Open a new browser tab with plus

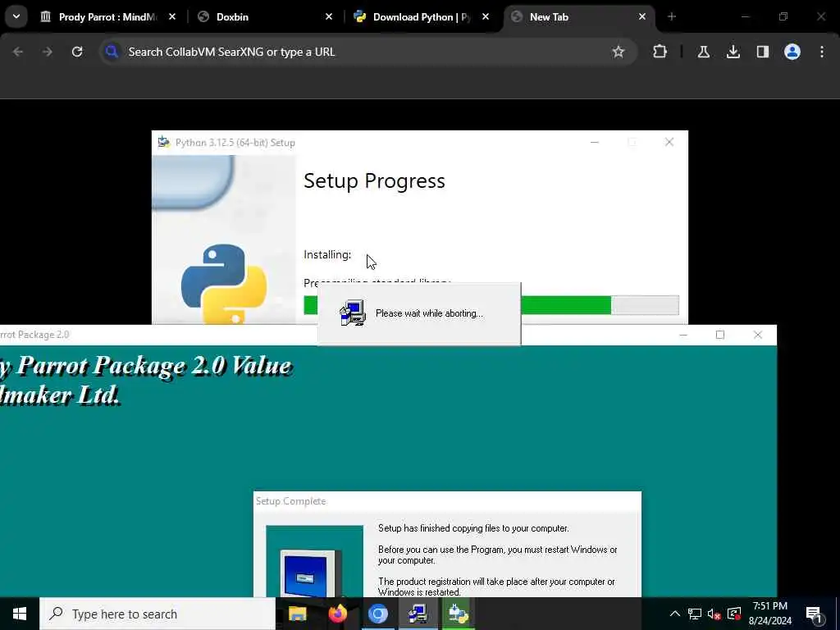pos(672,17)
